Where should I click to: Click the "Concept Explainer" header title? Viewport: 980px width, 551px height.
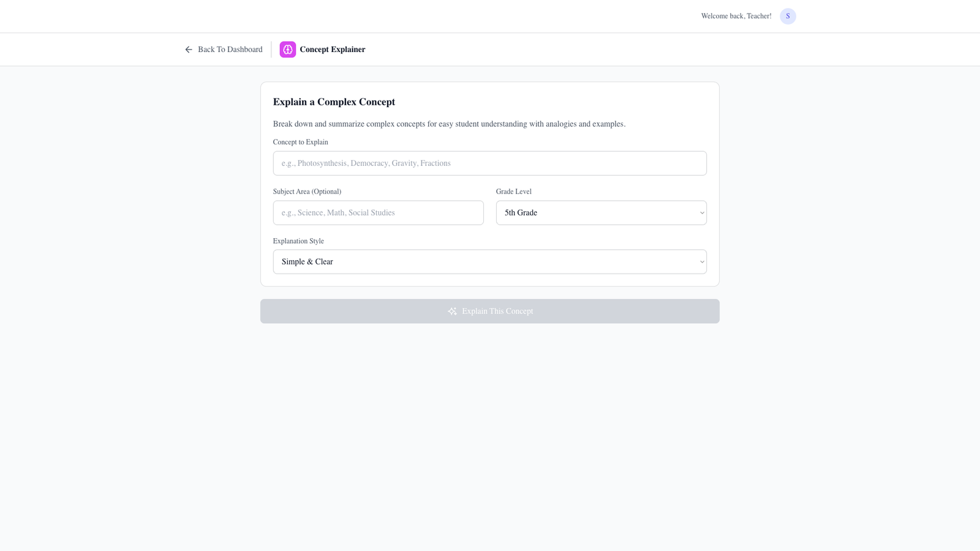point(332,49)
